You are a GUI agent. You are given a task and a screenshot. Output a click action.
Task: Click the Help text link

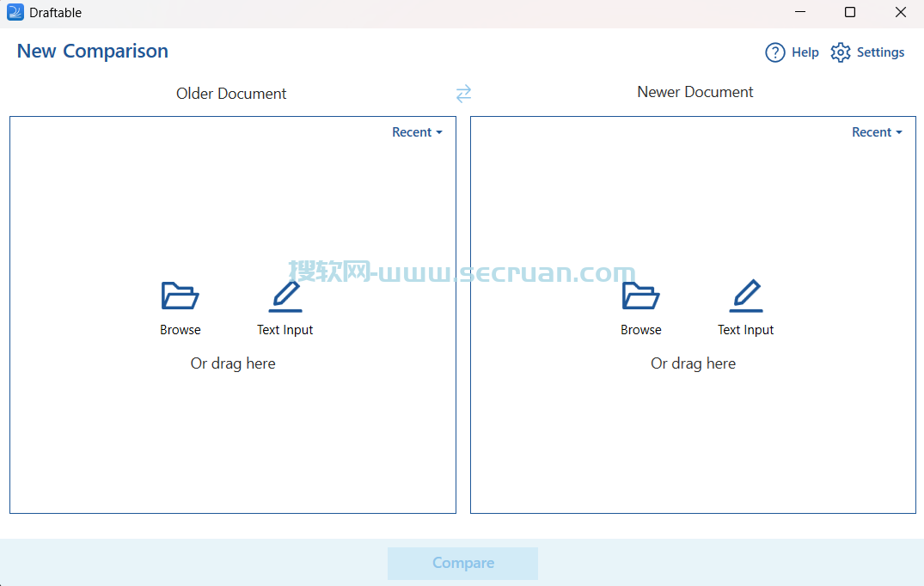(x=805, y=52)
